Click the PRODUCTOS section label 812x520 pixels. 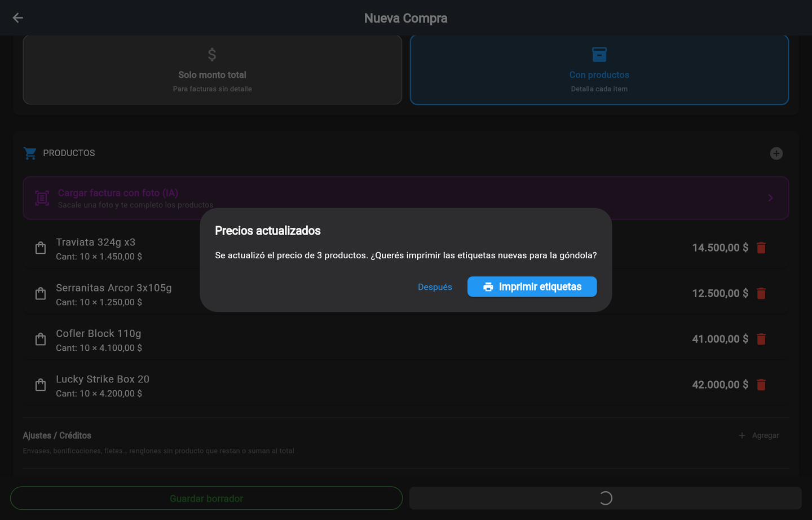pyautogui.click(x=69, y=153)
